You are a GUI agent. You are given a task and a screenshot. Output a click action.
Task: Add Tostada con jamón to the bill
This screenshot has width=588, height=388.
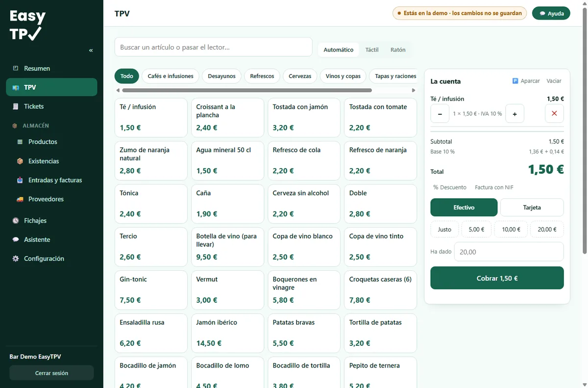[x=304, y=118]
